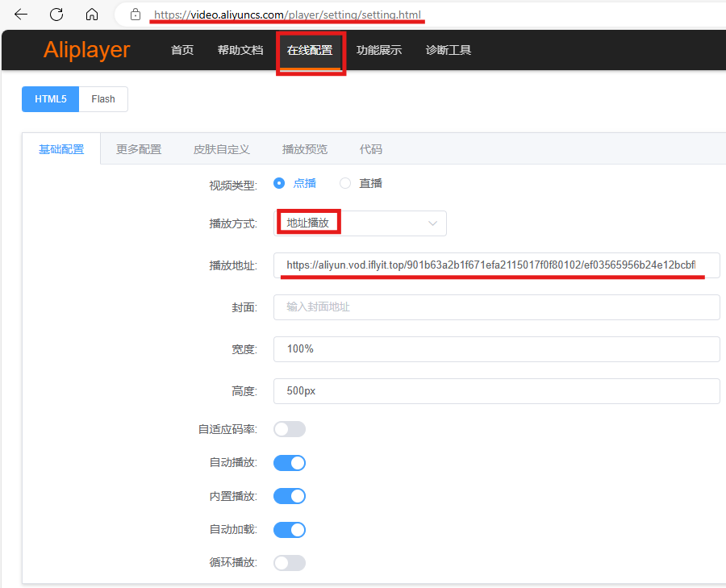Toggle the 自动加载 switch

tap(290, 530)
